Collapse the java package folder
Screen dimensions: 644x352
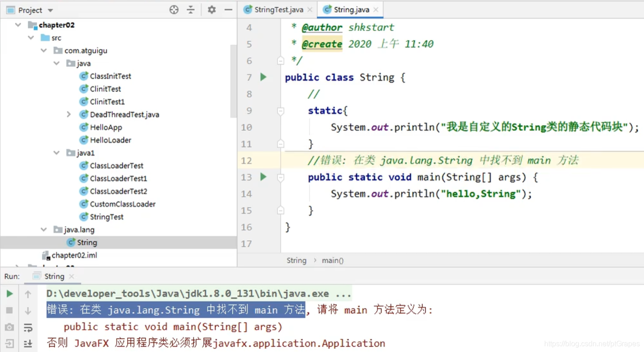pos(56,63)
